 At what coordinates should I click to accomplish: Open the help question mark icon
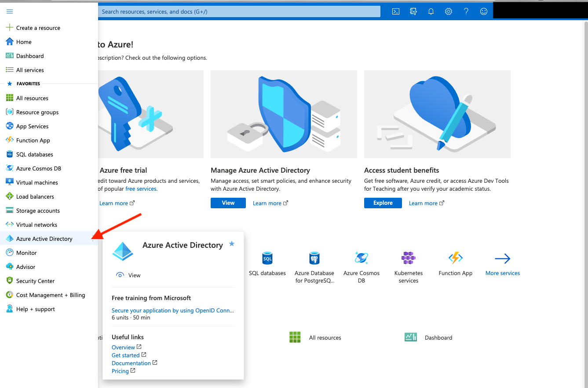[466, 11]
